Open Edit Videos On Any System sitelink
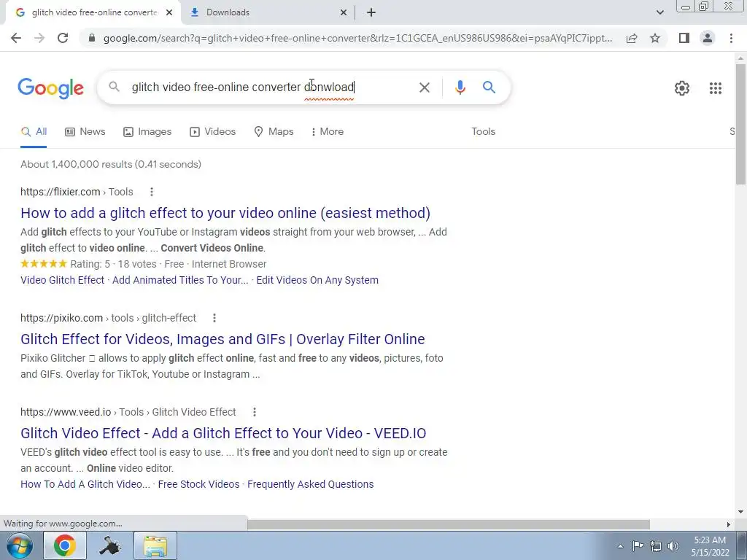 317,280
